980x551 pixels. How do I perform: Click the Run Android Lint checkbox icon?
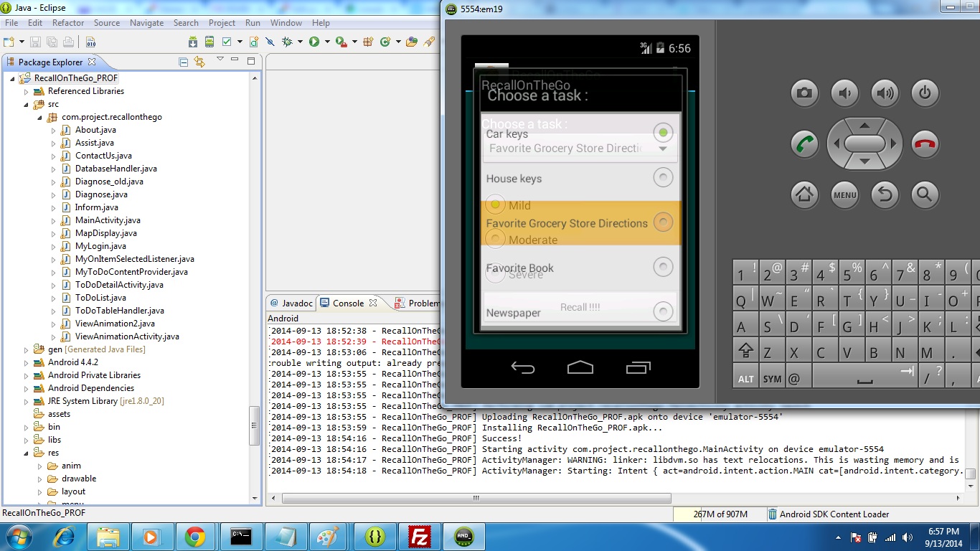227,42
